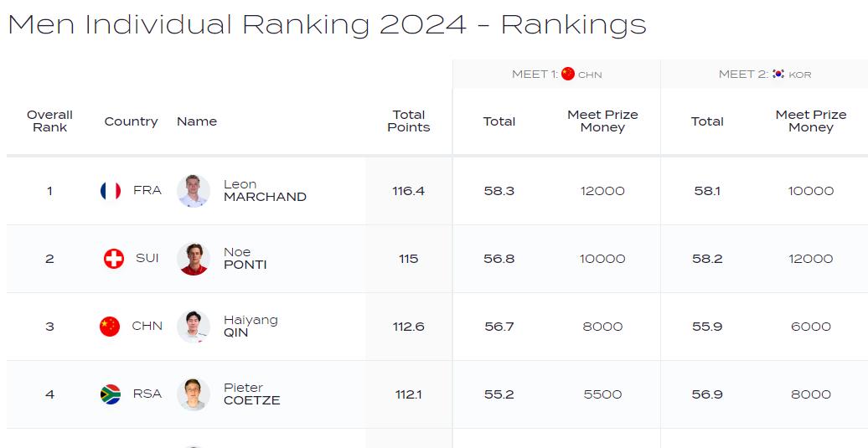868x448 pixels.
Task: Select the MEET 2: KOR column group
Action: 764,75
